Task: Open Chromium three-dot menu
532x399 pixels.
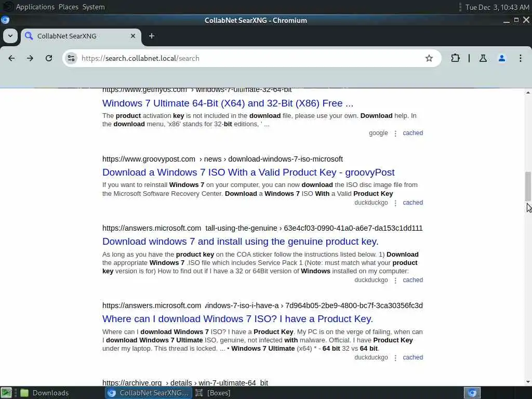Action: (x=521, y=58)
